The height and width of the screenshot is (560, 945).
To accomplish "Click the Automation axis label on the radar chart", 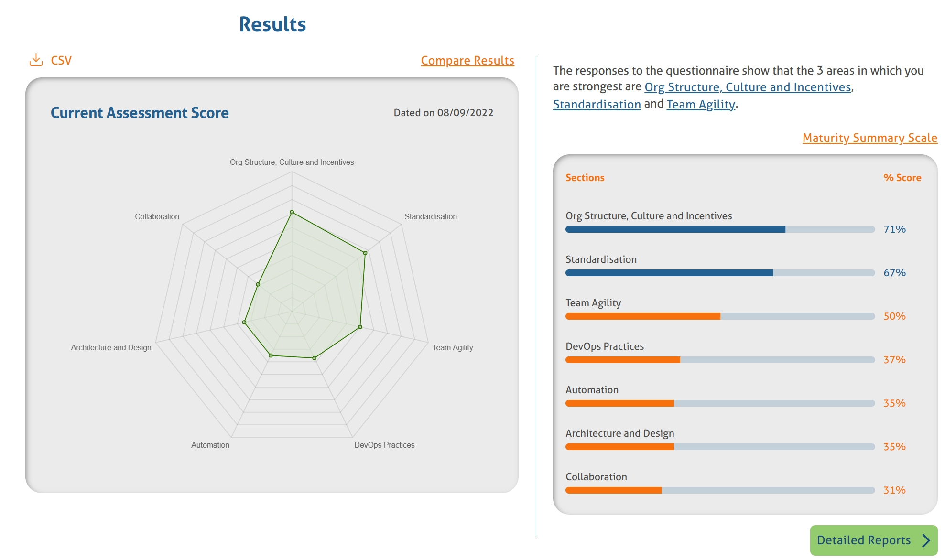I will click(210, 445).
